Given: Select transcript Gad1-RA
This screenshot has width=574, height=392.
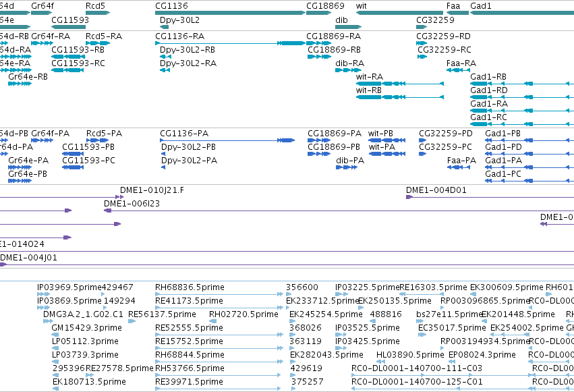Looking at the screenshot, I should click(x=522, y=111).
